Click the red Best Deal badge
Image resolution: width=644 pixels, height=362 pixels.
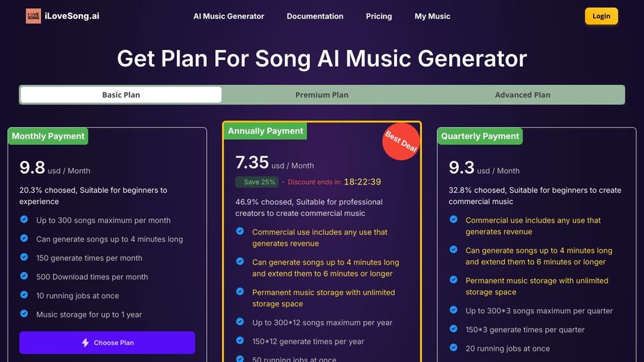[401, 142]
